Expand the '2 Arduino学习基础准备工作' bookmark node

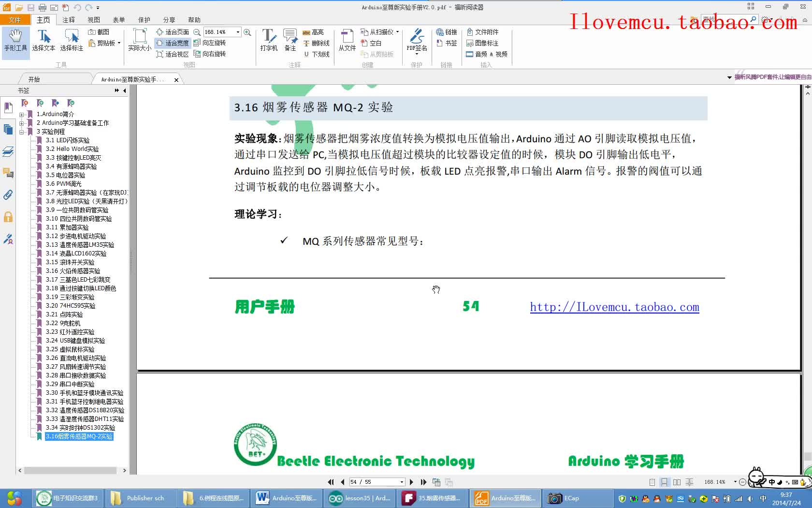(x=22, y=123)
